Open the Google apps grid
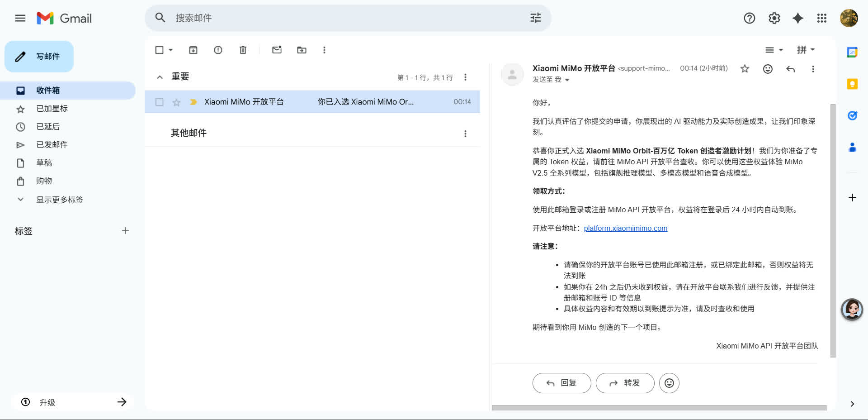This screenshot has width=868, height=420. 822,18
